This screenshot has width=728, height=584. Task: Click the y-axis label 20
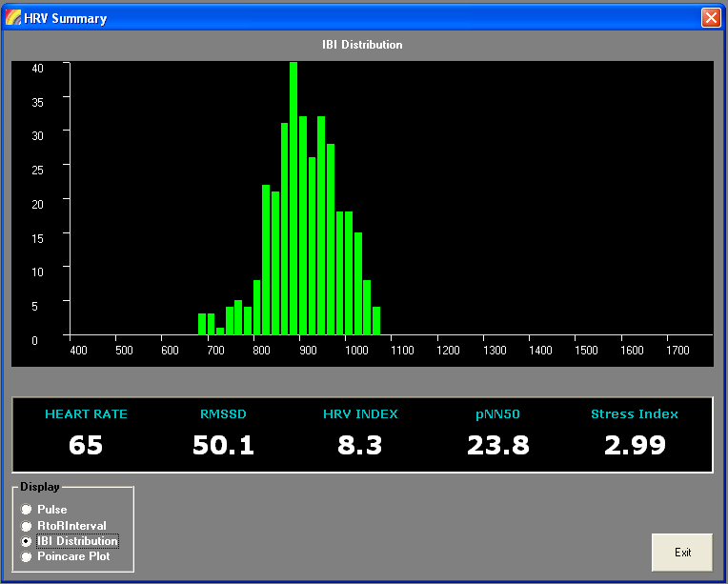(37, 204)
